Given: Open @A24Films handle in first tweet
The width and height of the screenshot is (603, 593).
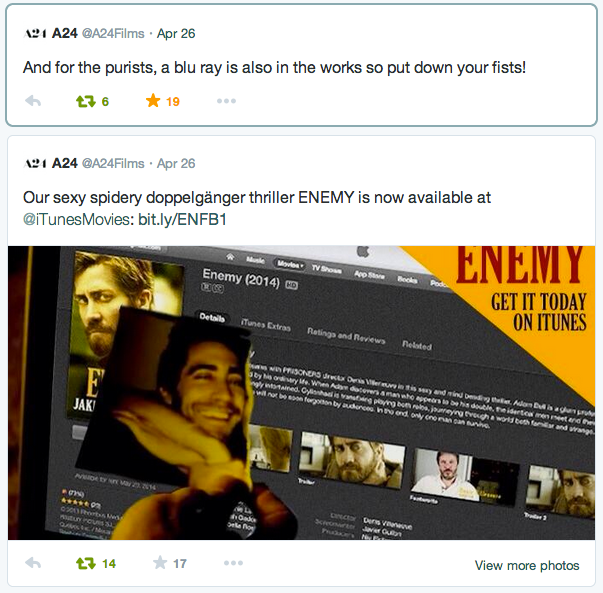Looking at the screenshot, I should [113, 33].
